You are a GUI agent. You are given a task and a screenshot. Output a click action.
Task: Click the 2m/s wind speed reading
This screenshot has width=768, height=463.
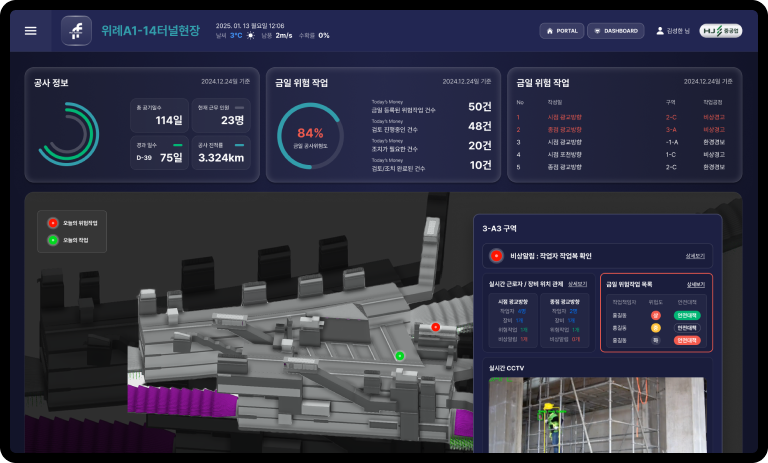point(284,35)
